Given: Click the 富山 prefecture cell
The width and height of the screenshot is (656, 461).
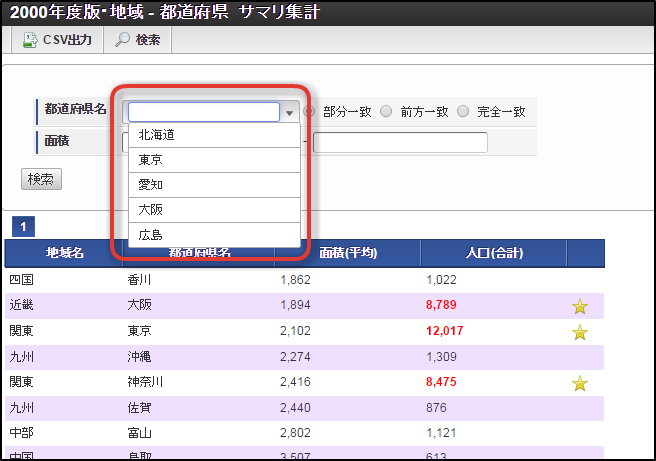Looking at the screenshot, I should [x=139, y=433].
